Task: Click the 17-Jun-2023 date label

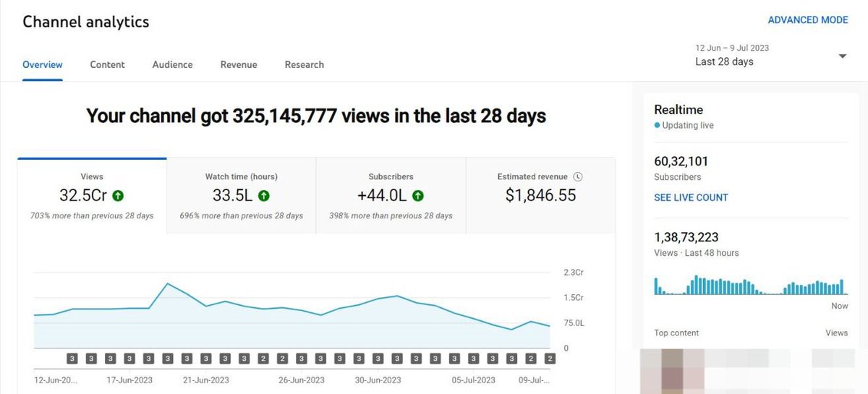Action: pyautogui.click(x=129, y=380)
